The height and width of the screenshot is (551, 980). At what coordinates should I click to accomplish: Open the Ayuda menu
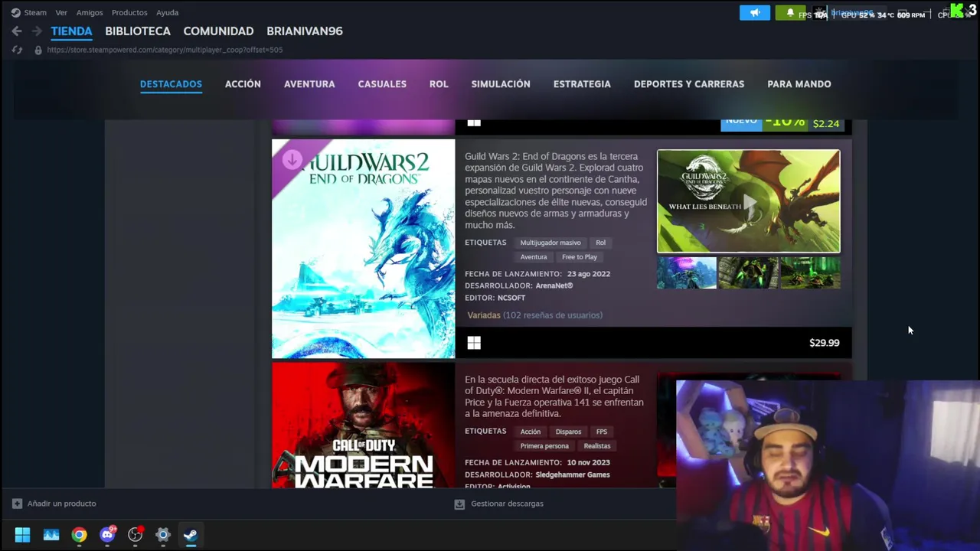[x=167, y=12]
